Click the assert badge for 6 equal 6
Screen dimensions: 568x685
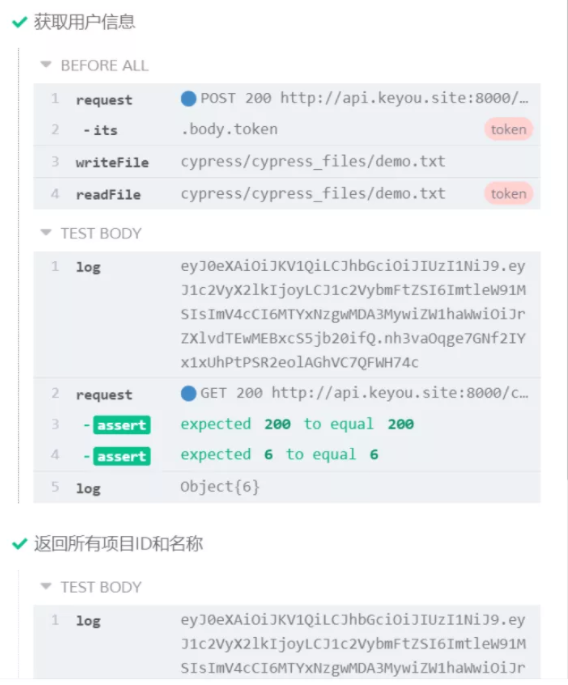pyautogui.click(x=121, y=456)
